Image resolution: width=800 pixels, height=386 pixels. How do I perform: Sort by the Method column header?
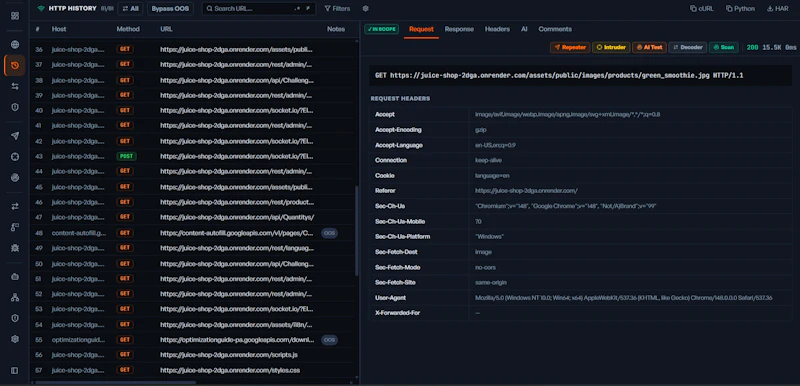click(x=128, y=29)
